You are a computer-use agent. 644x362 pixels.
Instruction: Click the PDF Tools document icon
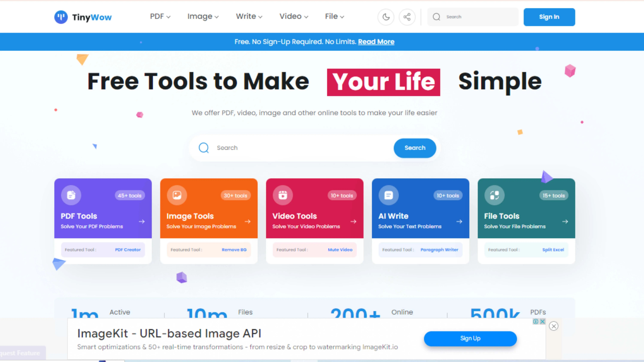point(71,195)
